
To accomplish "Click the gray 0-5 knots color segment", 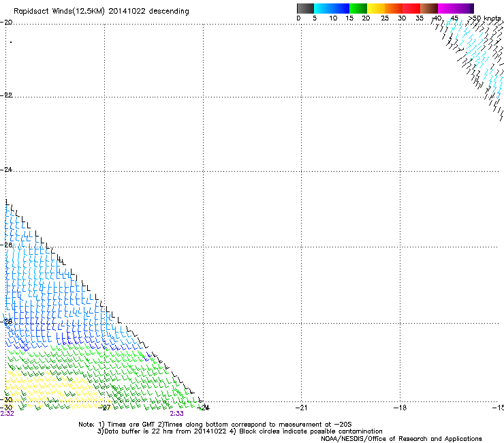I will (x=305, y=8).
